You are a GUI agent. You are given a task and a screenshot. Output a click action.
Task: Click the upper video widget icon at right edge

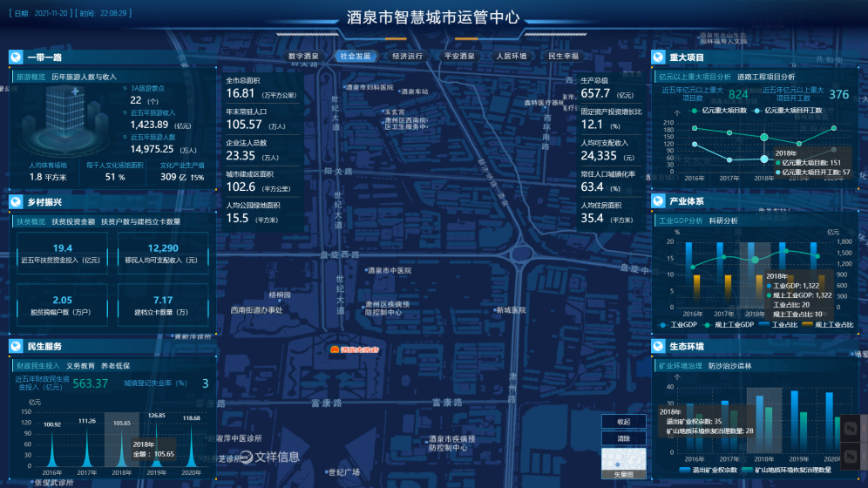[851, 430]
